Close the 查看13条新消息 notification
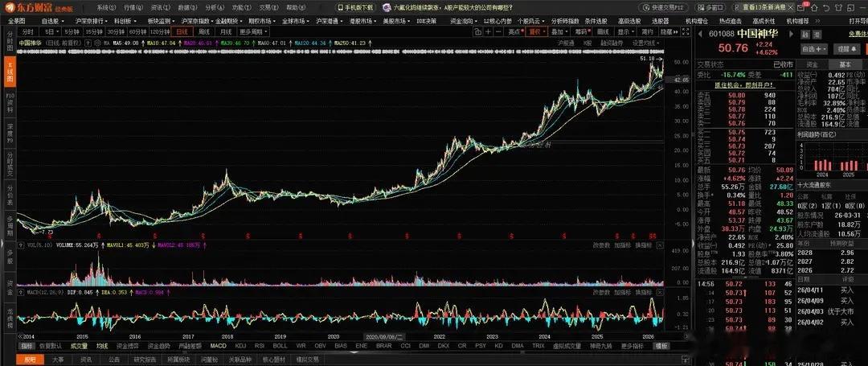 [792, 8]
